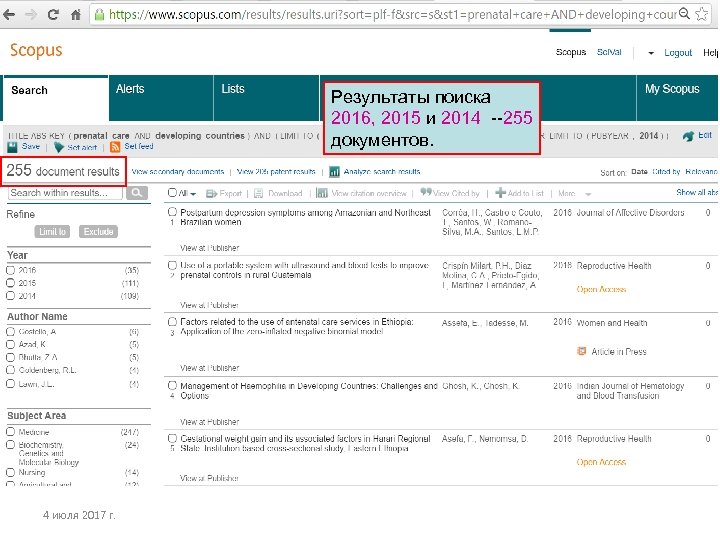Open Open Access label for Guatemala article
720x540 pixels.
[601, 289]
